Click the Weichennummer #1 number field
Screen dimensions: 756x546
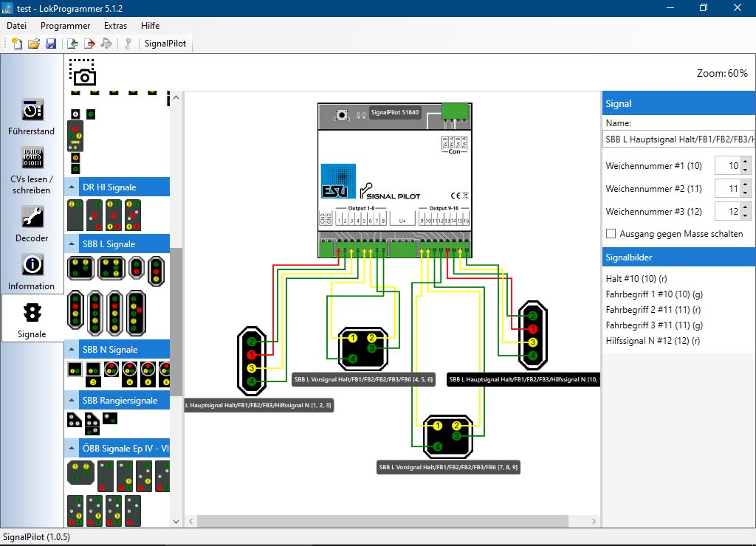pos(727,166)
